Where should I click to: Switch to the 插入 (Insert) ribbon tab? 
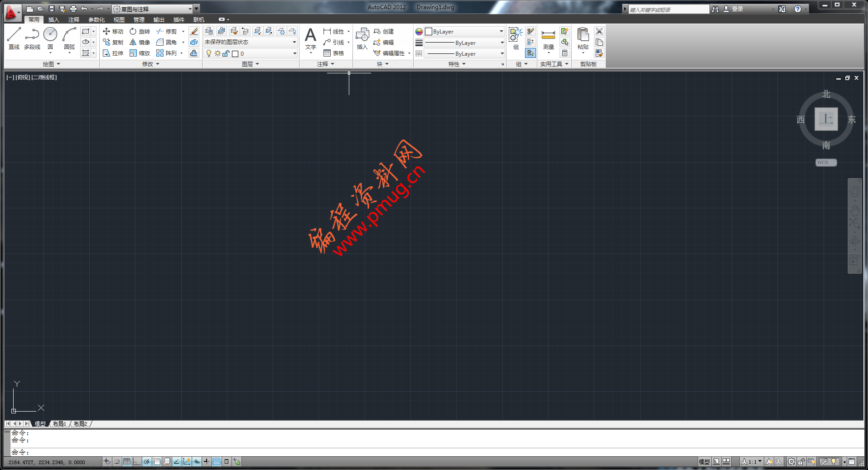click(54, 19)
